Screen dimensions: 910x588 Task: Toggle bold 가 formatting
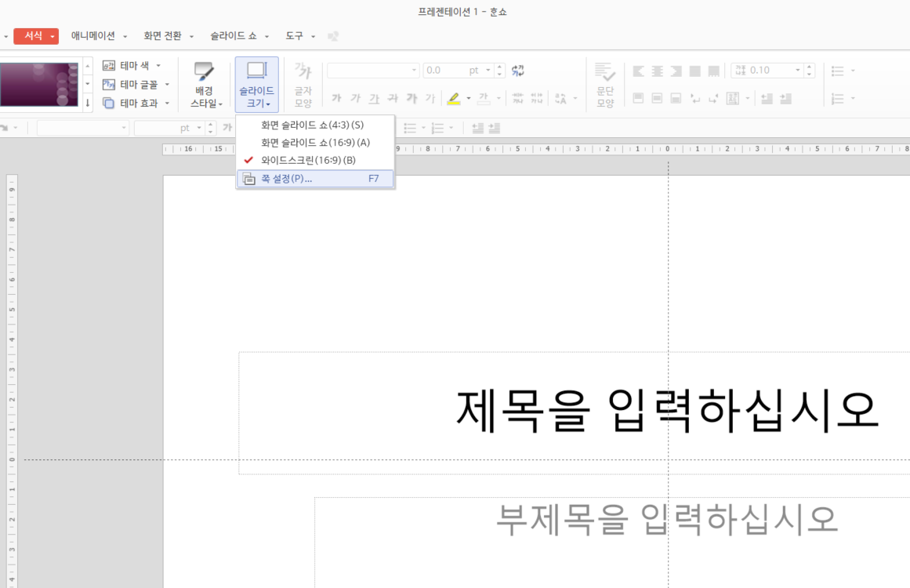(x=336, y=99)
